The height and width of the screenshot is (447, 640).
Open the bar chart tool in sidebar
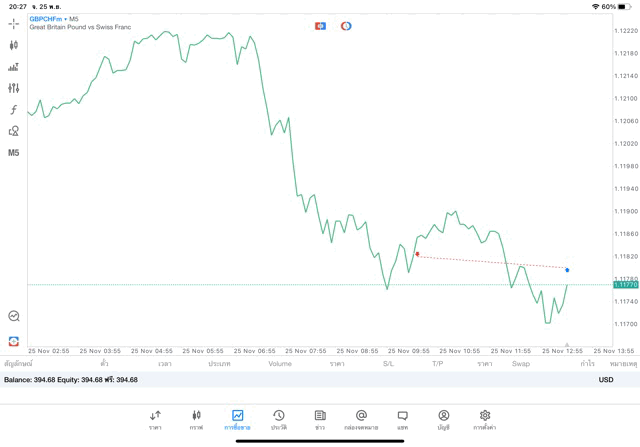click(14, 67)
